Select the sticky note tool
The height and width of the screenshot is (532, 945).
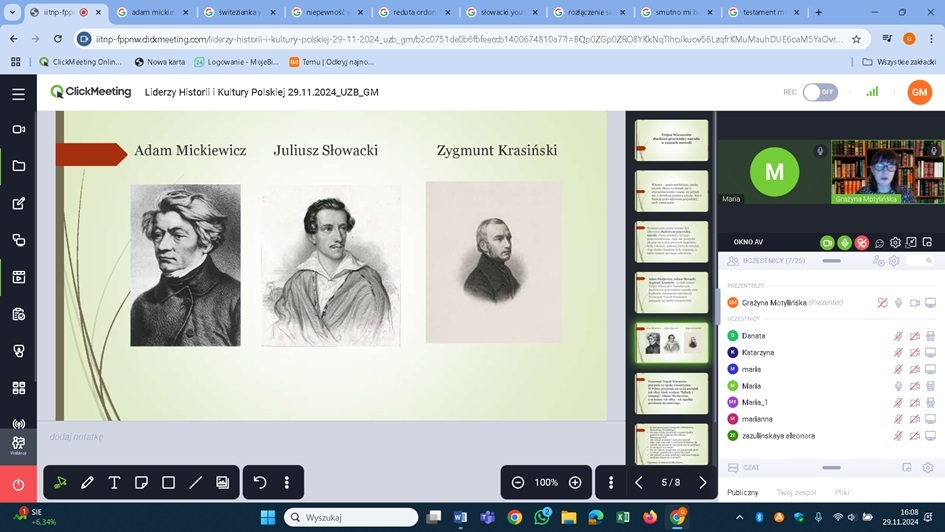point(141,483)
